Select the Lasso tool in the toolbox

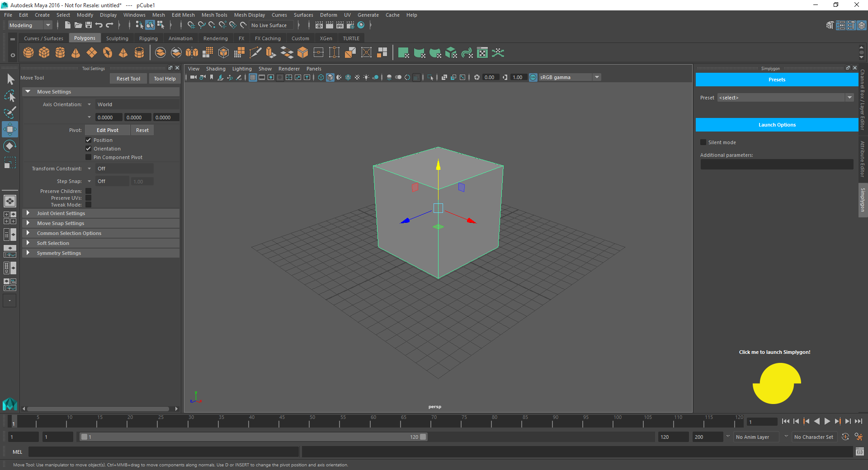click(x=10, y=96)
